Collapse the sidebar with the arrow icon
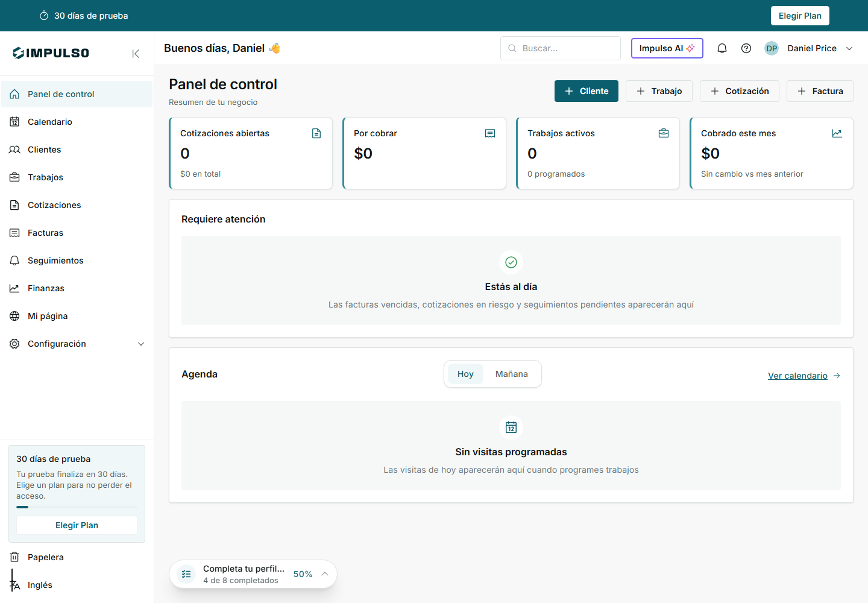Viewport: 868px width, 603px height. [136, 54]
